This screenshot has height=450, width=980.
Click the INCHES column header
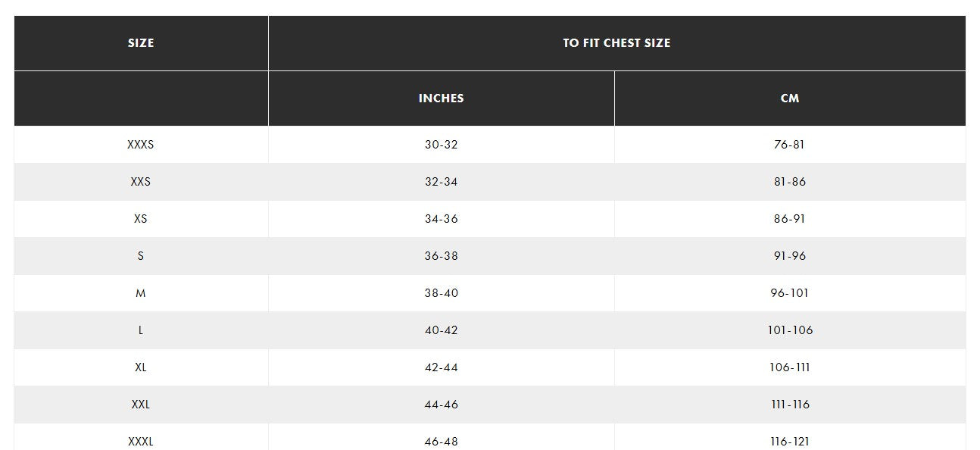(x=441, y=98)
